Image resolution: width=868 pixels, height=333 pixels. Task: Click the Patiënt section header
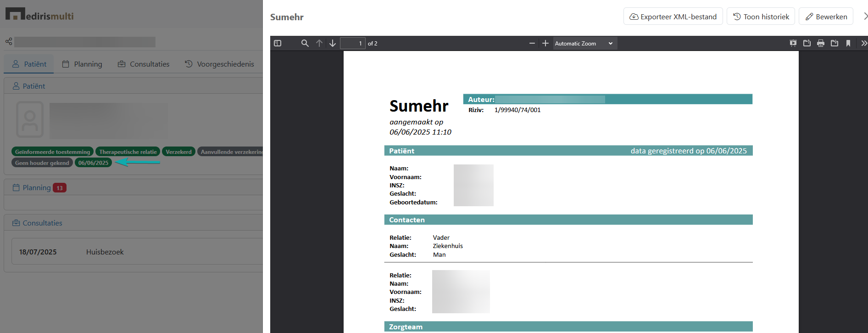pos(28,86)
